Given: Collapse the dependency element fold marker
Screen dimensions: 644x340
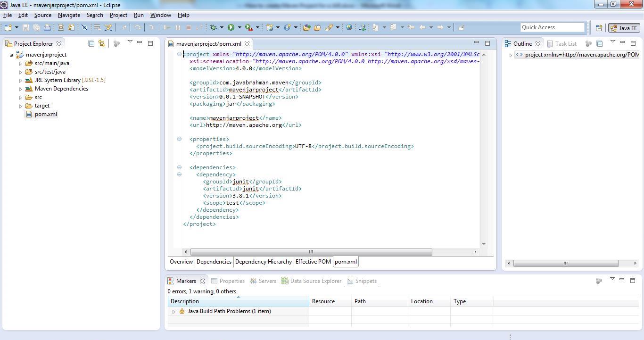Looking at the screenshot, I should point(179,174).
